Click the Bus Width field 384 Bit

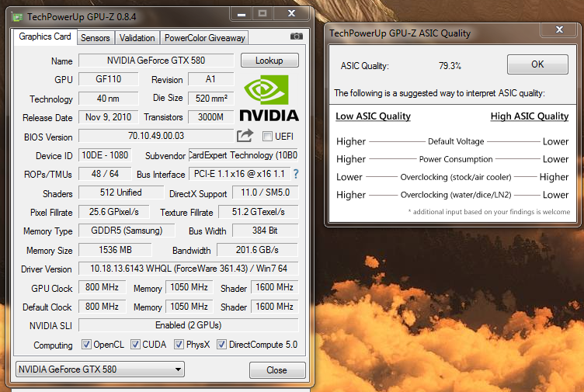265,231
